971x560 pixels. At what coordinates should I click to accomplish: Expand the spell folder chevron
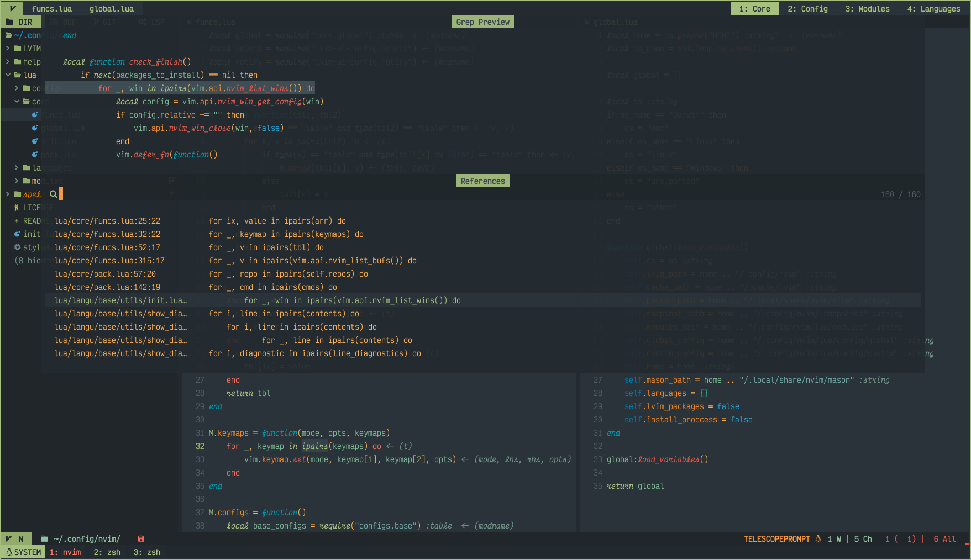(8, 194)
